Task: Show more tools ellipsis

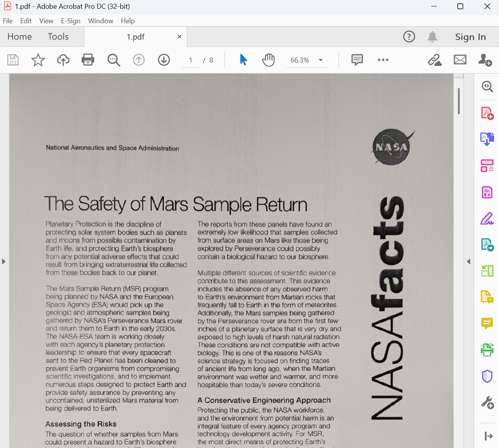Action: [383, 60]
